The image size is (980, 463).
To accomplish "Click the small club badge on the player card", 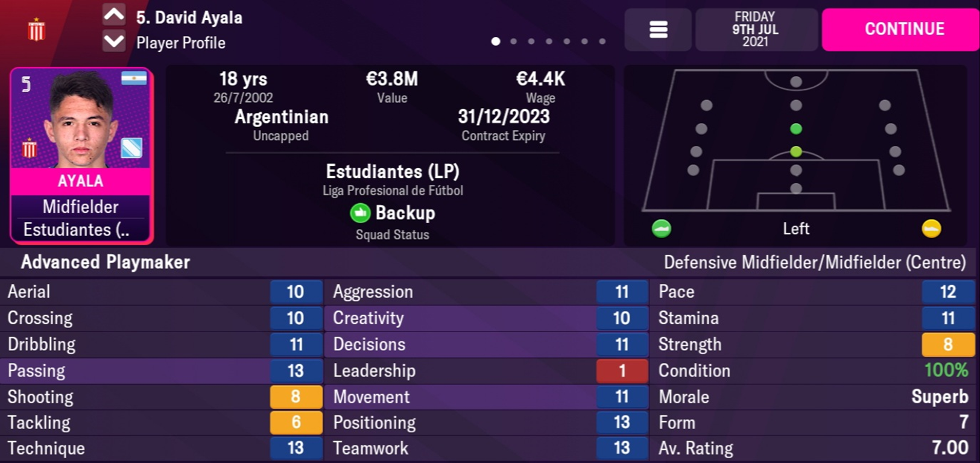I will point(29,148).
